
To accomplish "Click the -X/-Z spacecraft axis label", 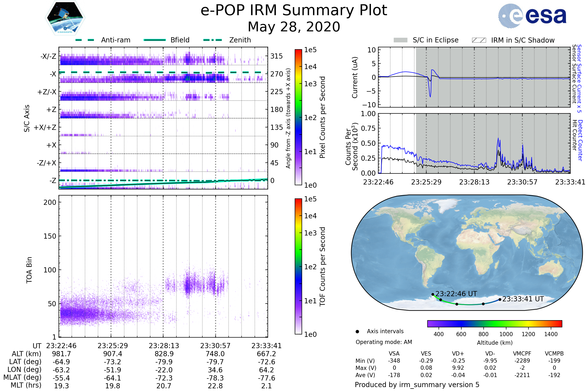I will click(x=48, y=56).
